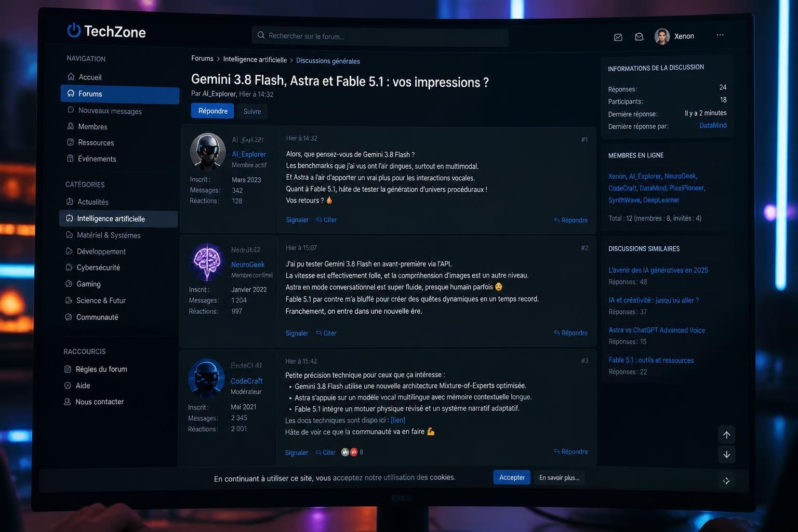Screen dimensions: 798x532
Task: Click the Discussions générales breadcrumb
Action: coord(328,61)
